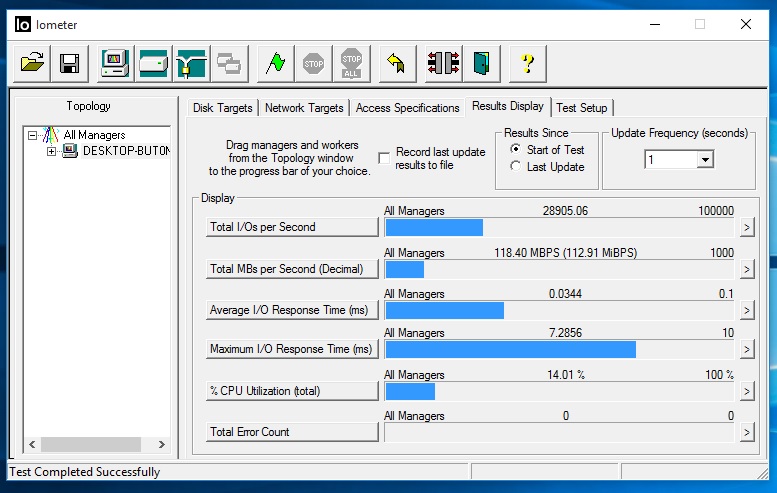Open arrow next to CPU Utilization bar
777x493 pixels.
coord(747,391)
